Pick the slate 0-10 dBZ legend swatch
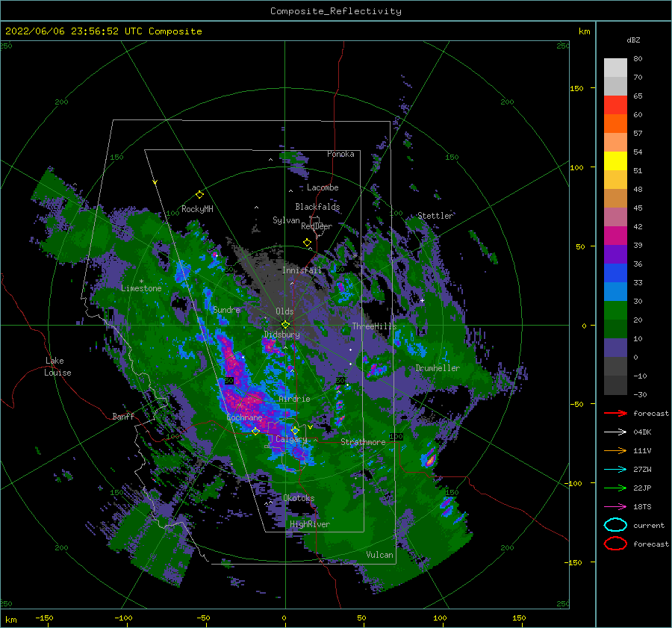This screenshot has width=672, height=628. [615, 348]
